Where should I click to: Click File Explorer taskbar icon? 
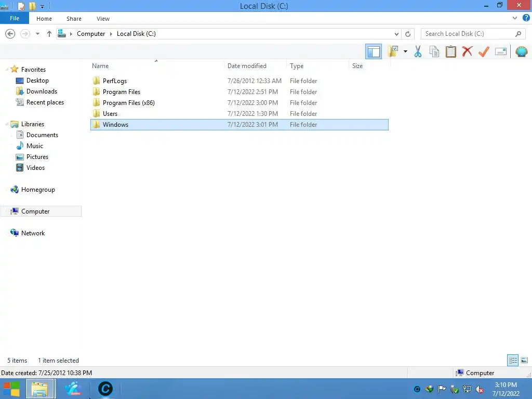tap(39, 389)
